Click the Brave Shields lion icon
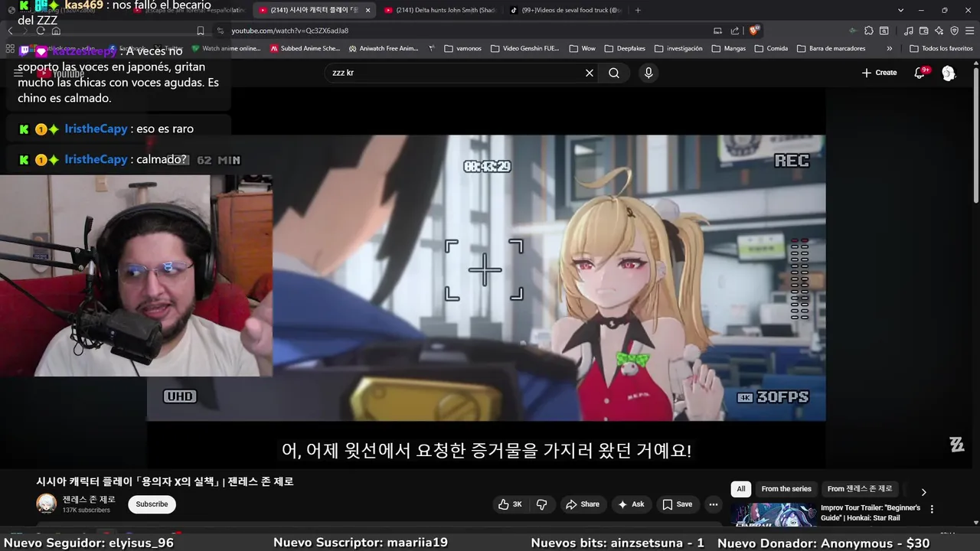 tap(754, 31)
